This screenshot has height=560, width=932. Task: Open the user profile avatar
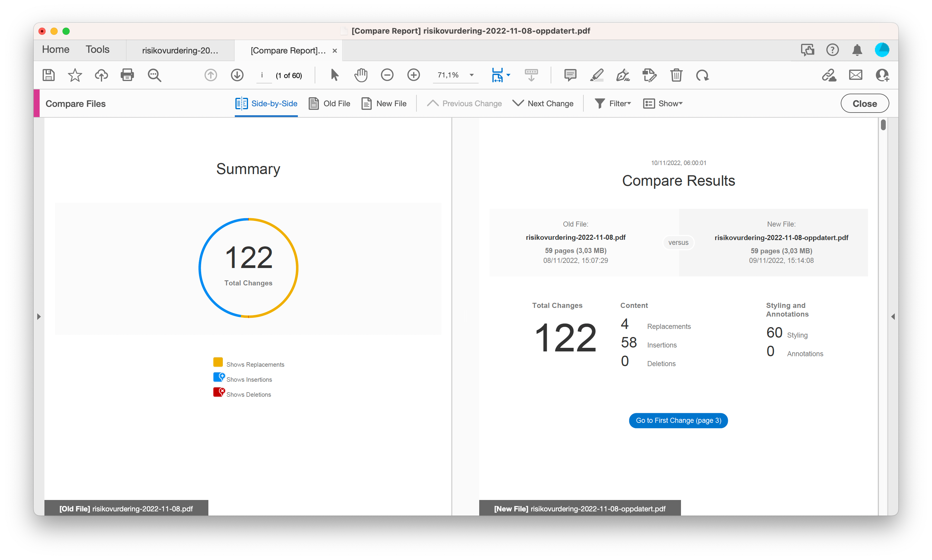(x=882, y=50)
